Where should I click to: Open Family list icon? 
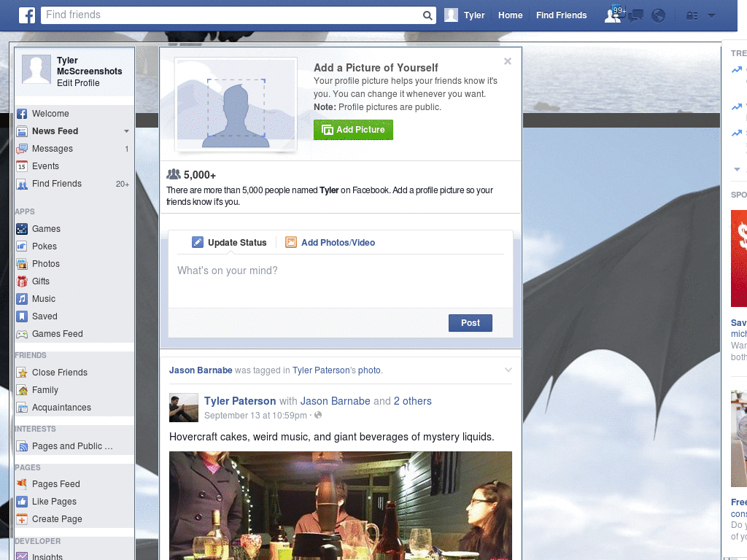[22, 390]
